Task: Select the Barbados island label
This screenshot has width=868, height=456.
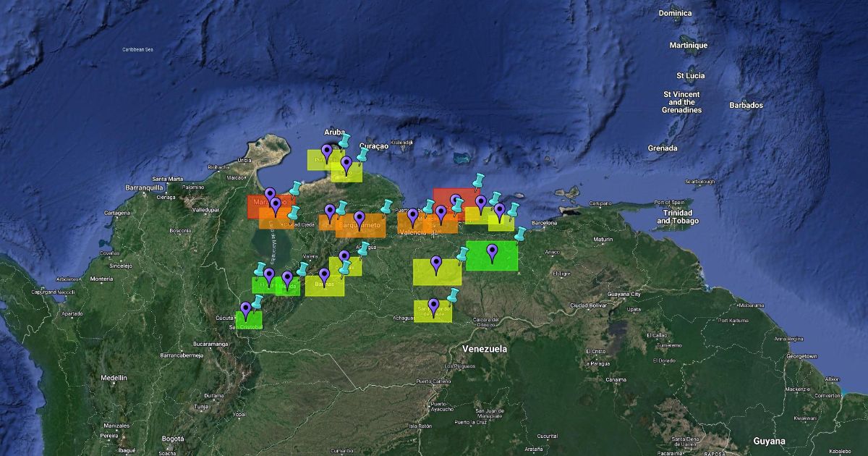Action: tap(746, 106)
